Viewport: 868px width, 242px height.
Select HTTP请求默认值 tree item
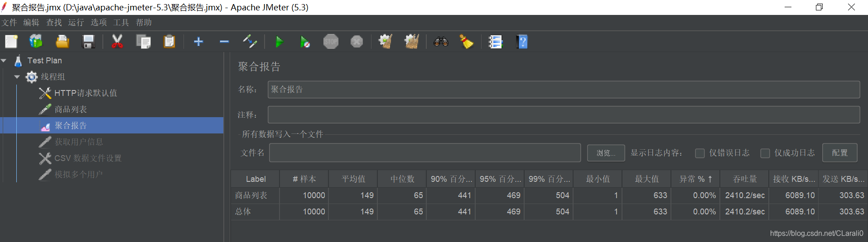pyautogui.click(x=86, y=93)
